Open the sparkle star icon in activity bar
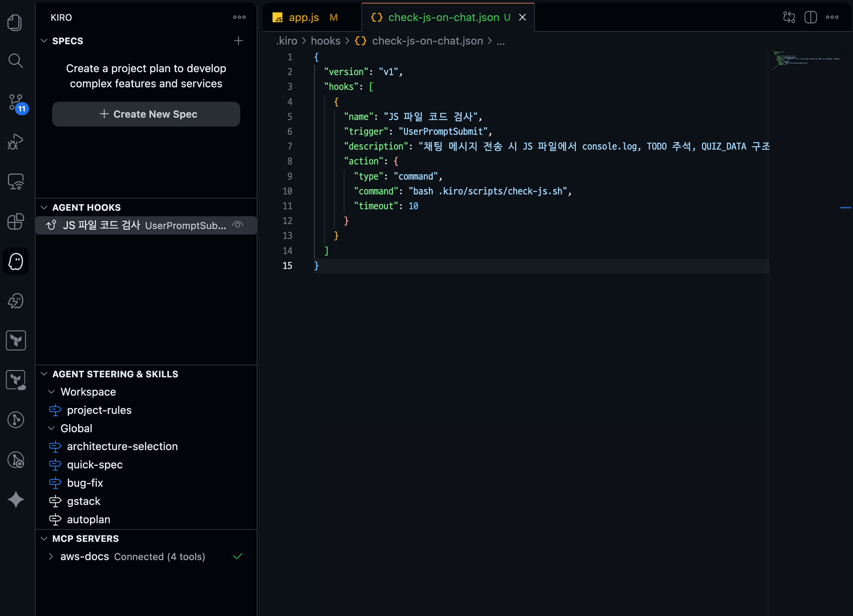The image size is (853, 616). [16, 499]
